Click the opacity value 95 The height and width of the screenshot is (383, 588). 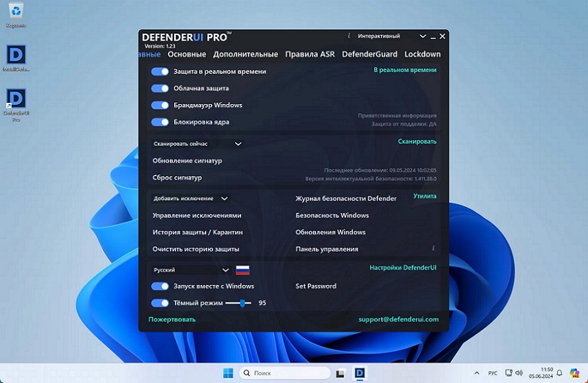click(x=262, y=303)
